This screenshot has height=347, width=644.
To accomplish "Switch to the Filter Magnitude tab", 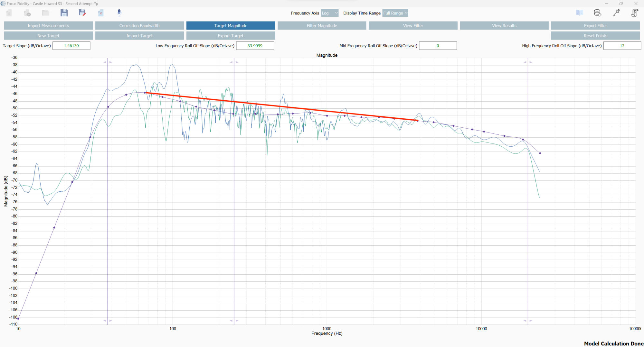I will tap(322, 26).
